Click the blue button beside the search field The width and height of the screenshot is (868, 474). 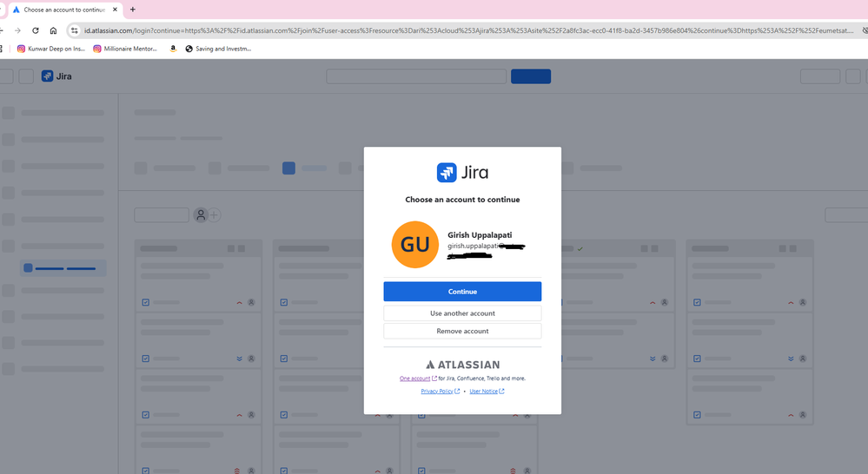point(530,76)
